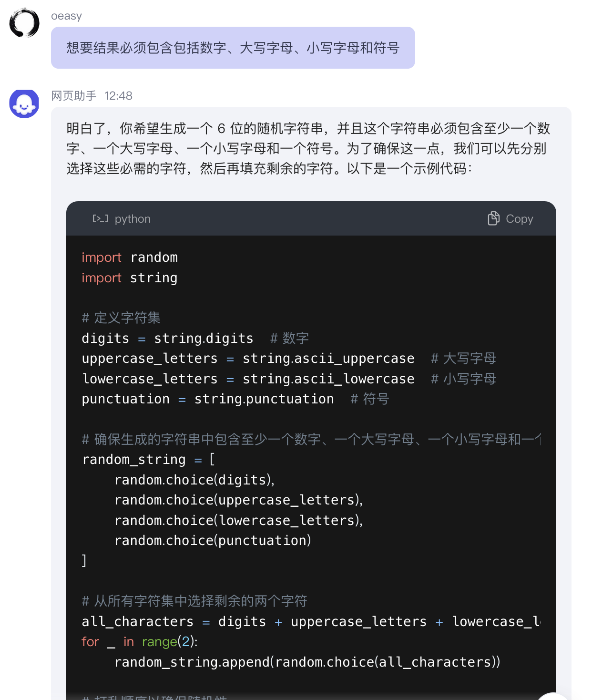Click the 'for _ in range(2):' line
The width and height of the screenshot is (592, 700).
pyautogui.click(x=140, y=642)
